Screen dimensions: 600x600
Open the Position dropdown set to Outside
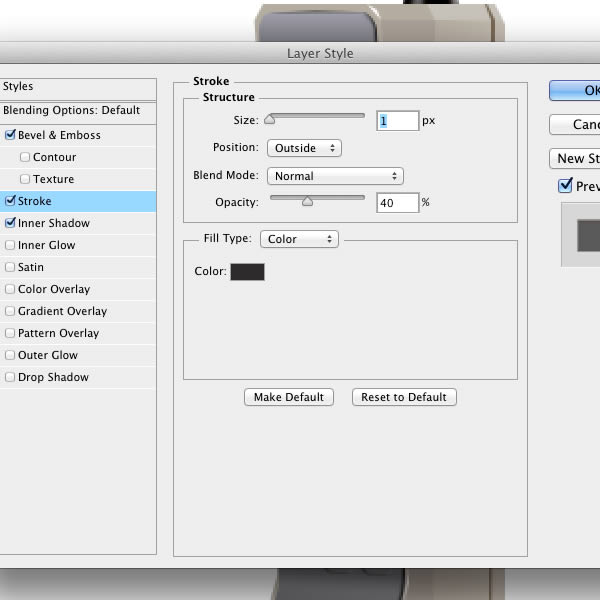point(304,148)
